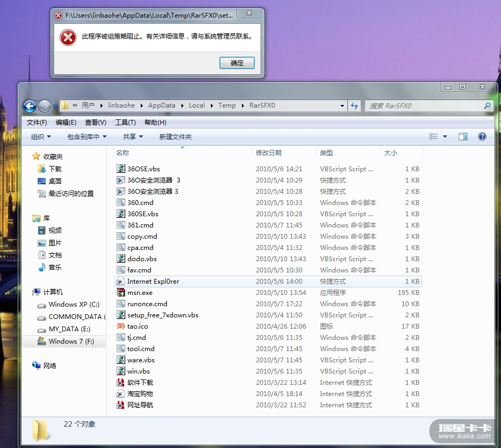Screen dimensions: 501x448
Task: Click the 网址导航 Internet shortcut icon
Action: coord(120,405)
